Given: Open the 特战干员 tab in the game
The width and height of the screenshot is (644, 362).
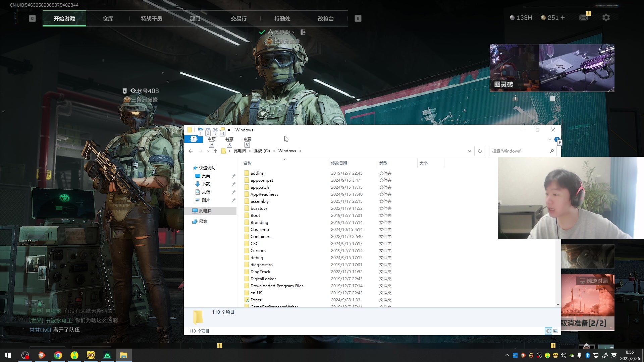Looking at the screenshot, I should click(x=152, y=18).
